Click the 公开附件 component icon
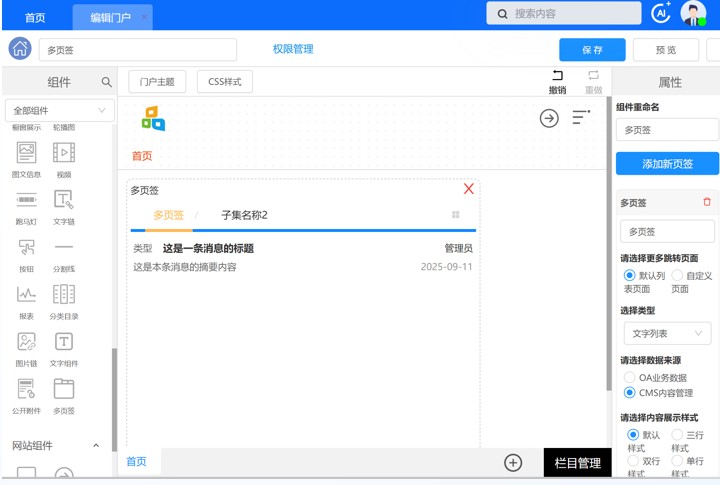This screenshot has width=720, height=485. click(x=26, y=388)
